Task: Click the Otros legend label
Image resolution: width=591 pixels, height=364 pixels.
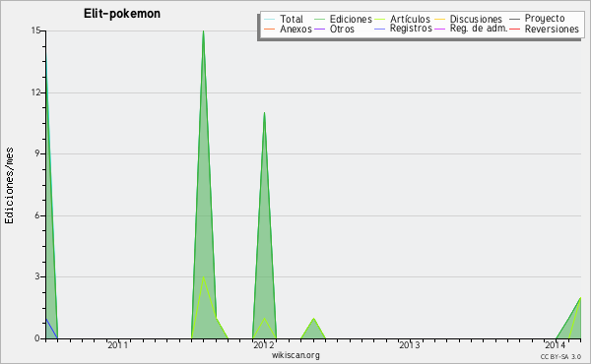Action: pyautogui.click(x=342, y=29)
